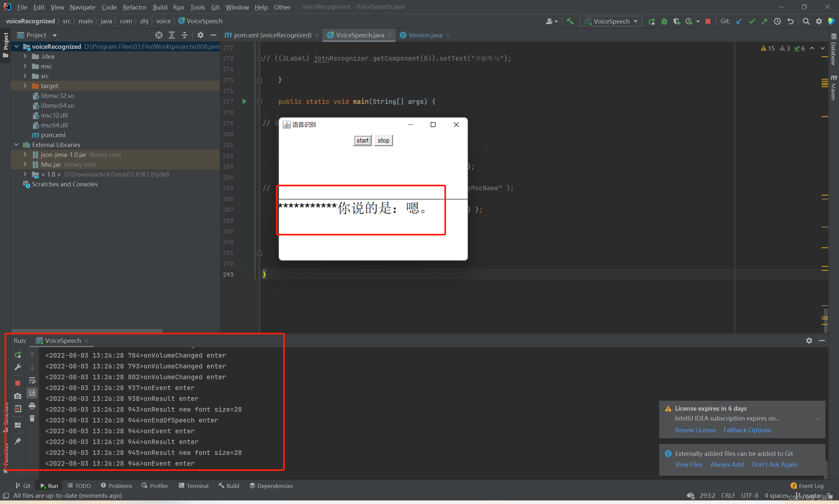Click the clear all trash icon in console
The width and height of the screenshot is (839, 504).
pos(32,419)
